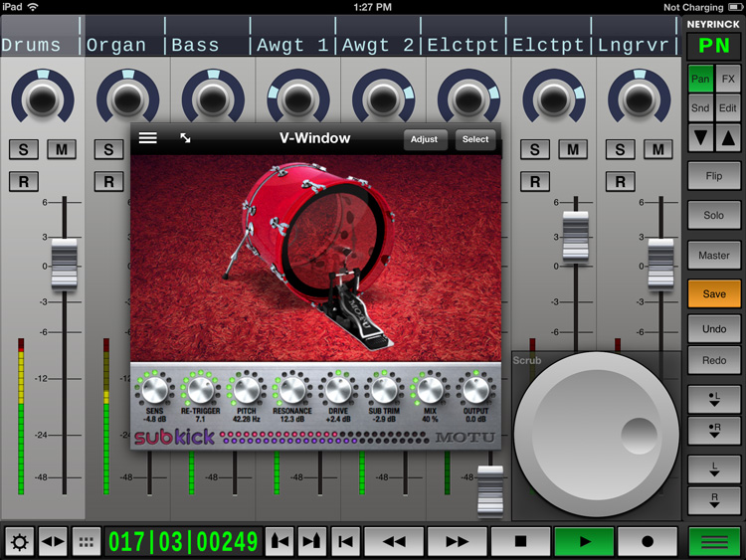Click the Master button

coord(714,256)
